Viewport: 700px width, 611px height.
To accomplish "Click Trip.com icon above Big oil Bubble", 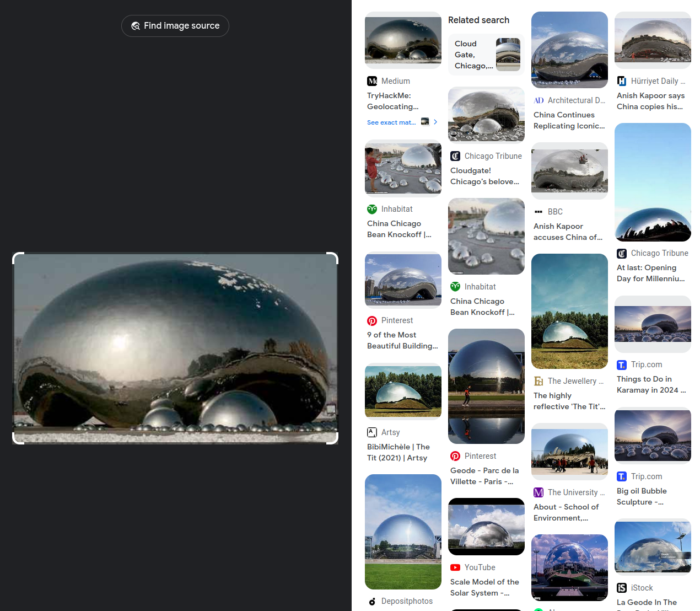I will (622, 476).
